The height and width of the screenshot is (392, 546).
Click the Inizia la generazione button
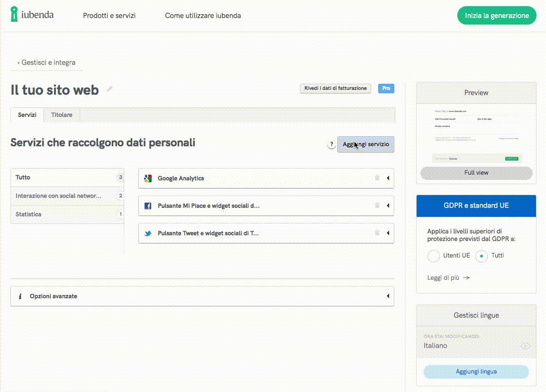point(497,16)
